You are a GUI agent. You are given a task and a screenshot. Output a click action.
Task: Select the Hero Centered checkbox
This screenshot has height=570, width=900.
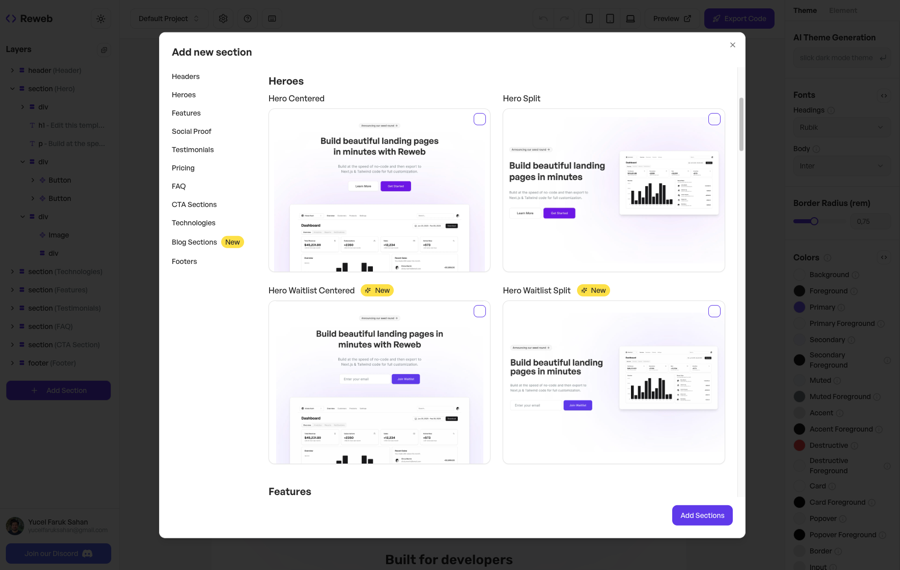click(479, 119)
